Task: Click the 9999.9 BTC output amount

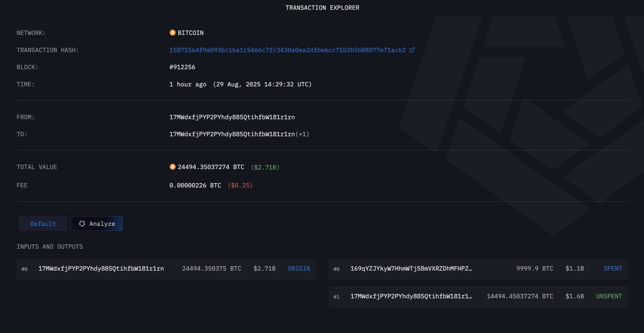Action: 535,269
